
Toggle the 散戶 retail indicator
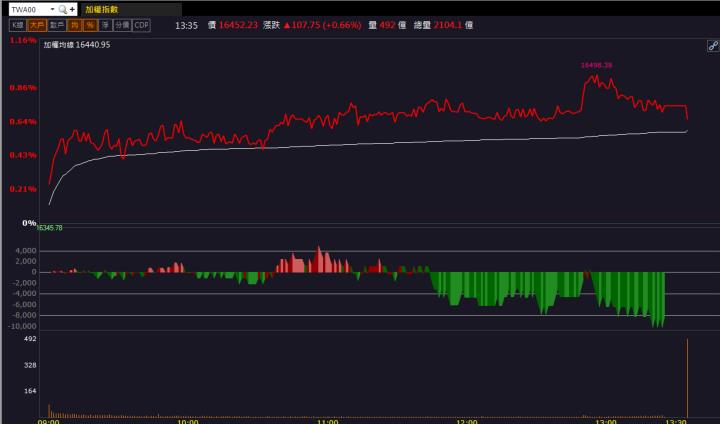56,25
